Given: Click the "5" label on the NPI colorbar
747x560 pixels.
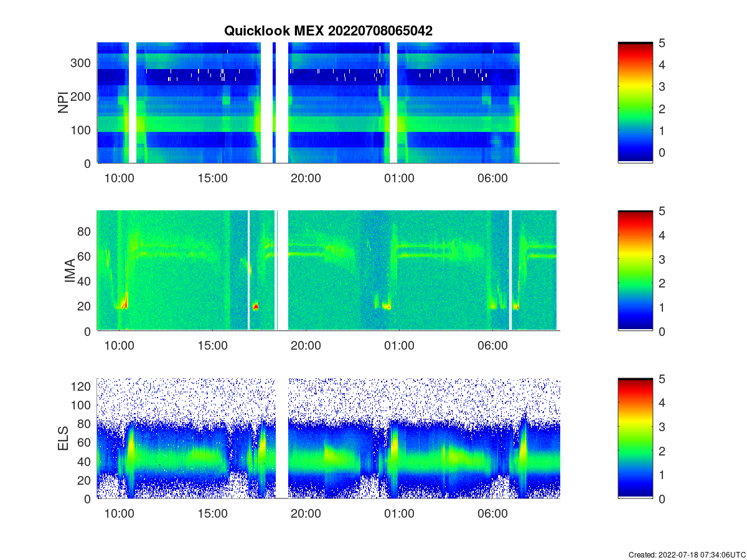Looking at the screenshot, I should pyautogui.click(x=662, y=43).
